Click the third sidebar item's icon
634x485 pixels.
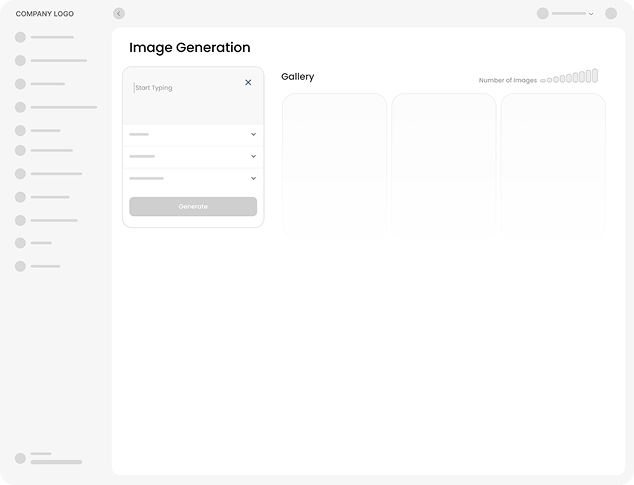[20, 83]
